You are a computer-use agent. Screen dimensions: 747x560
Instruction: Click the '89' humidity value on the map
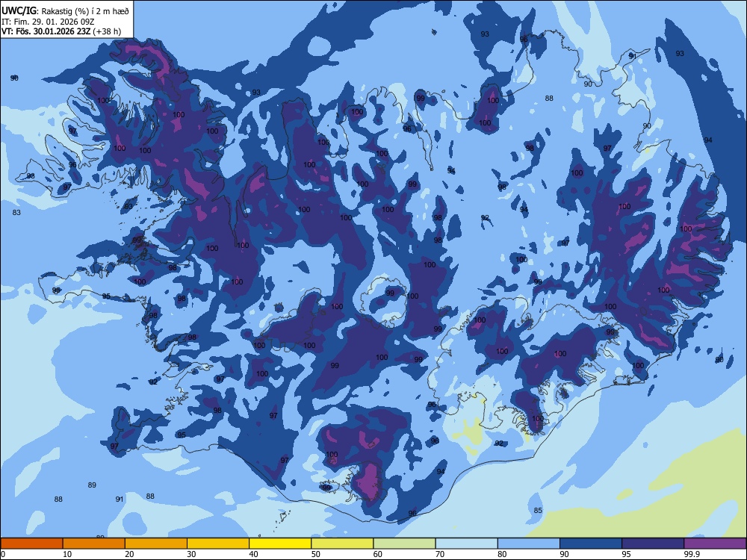(92, 485)
